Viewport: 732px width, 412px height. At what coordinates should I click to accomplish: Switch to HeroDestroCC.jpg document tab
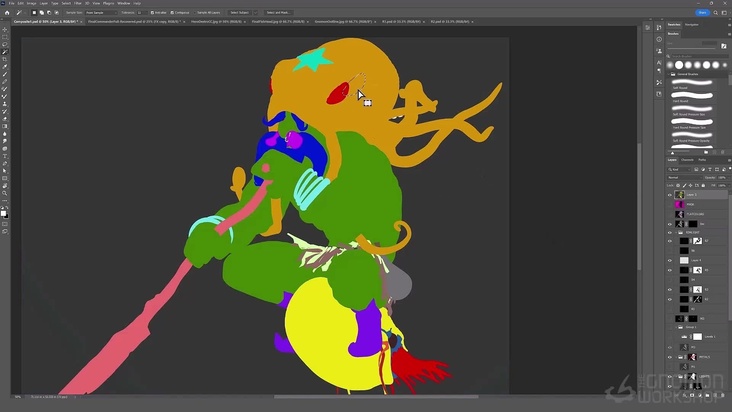(x=216, y=21)
